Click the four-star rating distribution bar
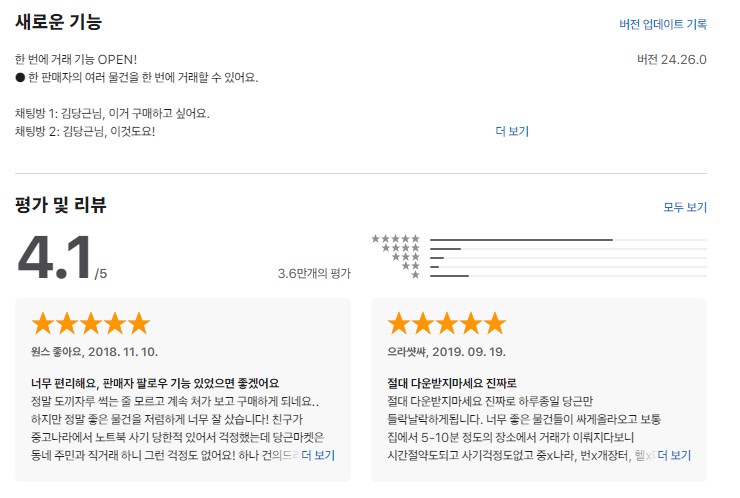 tap(568, 249)
